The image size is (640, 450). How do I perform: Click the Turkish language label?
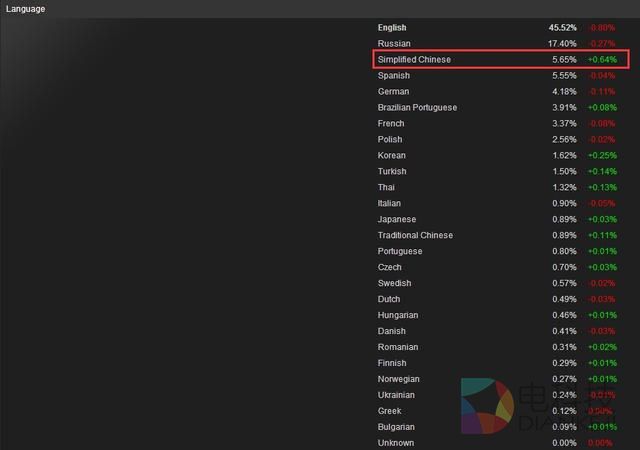click(x=392, y=172)
